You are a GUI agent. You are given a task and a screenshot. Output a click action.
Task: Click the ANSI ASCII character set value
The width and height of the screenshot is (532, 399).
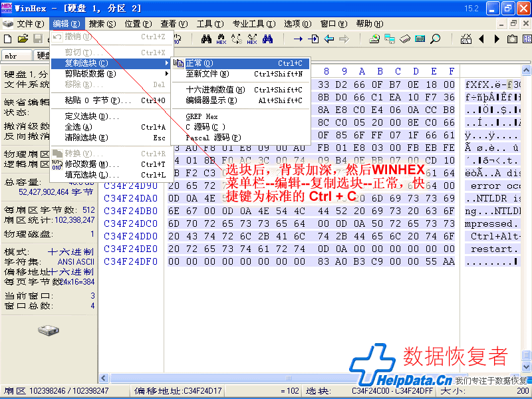click(x=76, y=262)
